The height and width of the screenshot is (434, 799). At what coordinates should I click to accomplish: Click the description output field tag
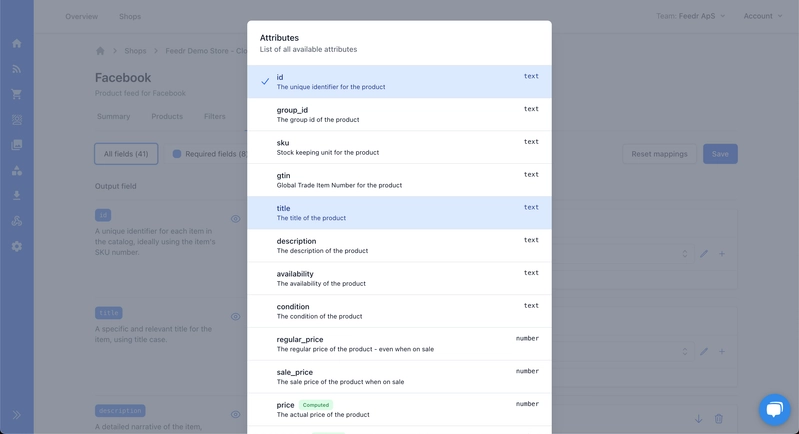[120, 411]
